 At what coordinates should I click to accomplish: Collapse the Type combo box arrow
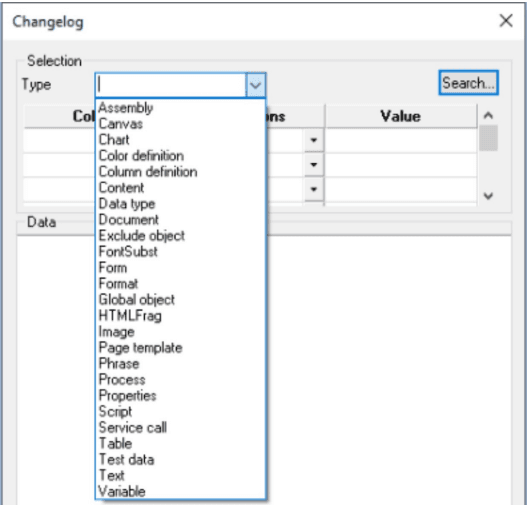[x=256, y=85]
